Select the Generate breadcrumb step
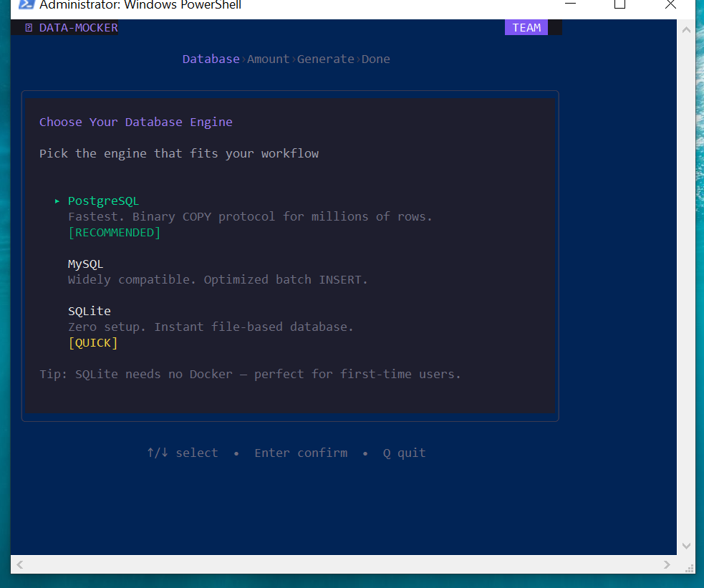Screen dimensions: 704x588 (326, 59)
